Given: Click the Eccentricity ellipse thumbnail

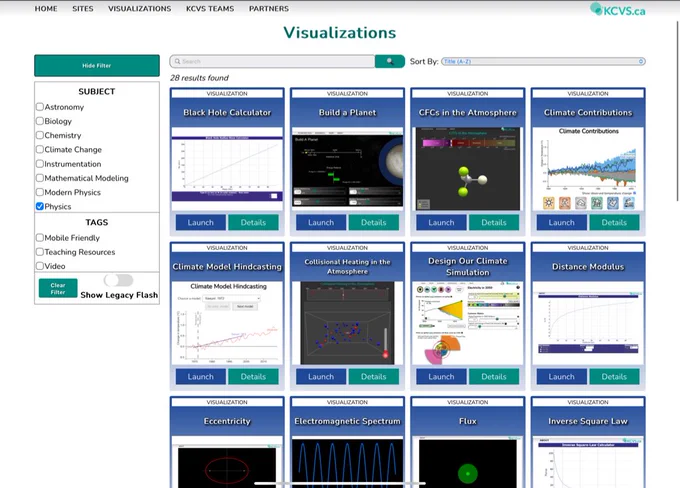Looking at the screenshot, I should (x=227, y=462).
